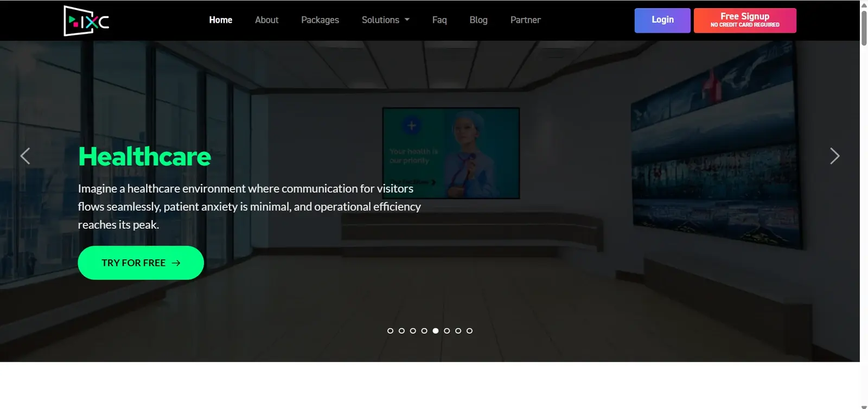This screenshot has width=868, height=409.
Task: Open the Home nav link
Action: pyautogui.click(x=221, y=20)
